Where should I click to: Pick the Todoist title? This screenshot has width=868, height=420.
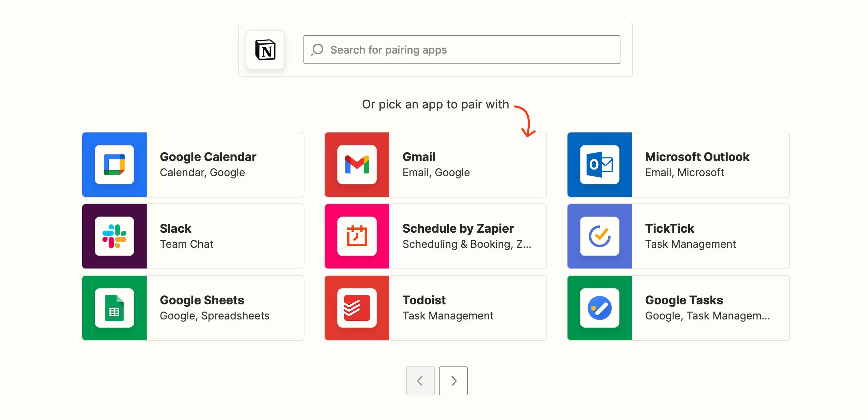(x=424, y=300)
